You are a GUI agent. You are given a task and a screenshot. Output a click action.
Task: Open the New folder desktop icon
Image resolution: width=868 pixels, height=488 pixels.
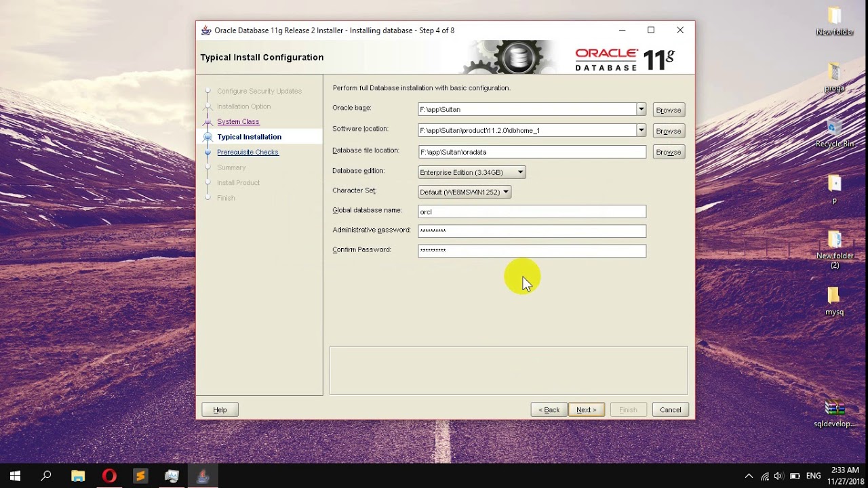click(x=835, y=22)
